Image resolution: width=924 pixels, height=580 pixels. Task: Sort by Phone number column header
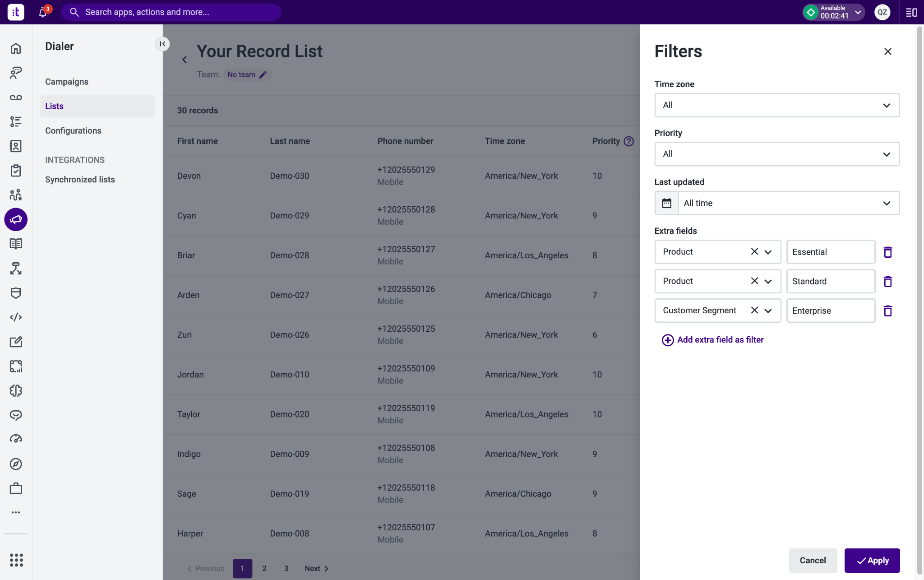[405, 141]
